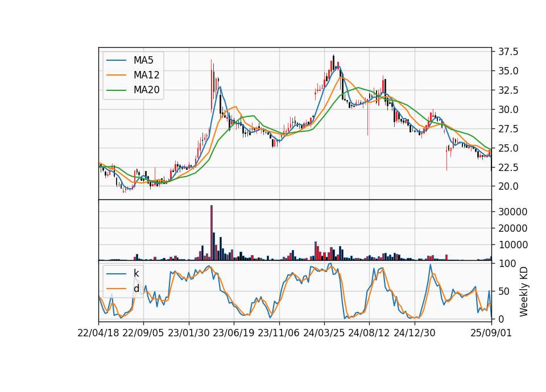
Task: Click the blue MA5 legend line sample
Action: click(116, 60)
